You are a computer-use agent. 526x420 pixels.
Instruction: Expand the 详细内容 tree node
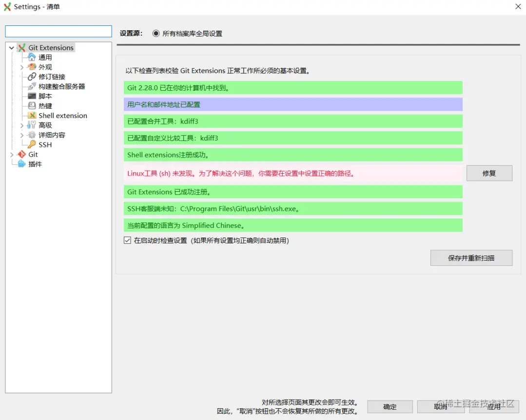(x=22, y=135)
